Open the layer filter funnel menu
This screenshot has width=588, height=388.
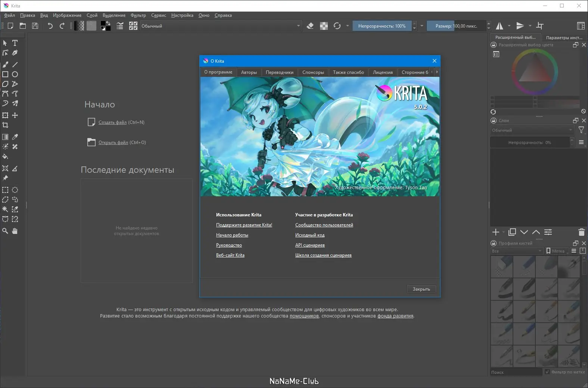[581, 130]
